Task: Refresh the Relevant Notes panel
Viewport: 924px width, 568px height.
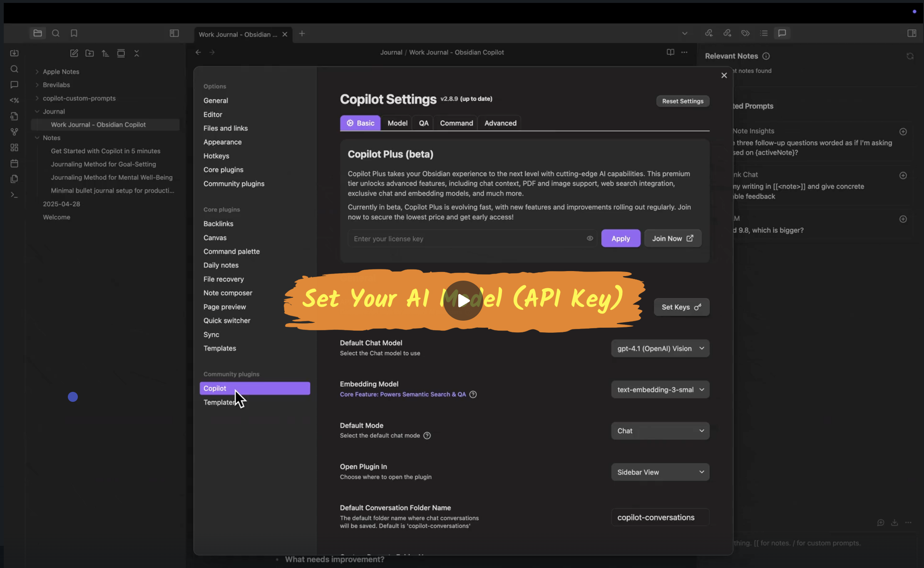Action: click(910, 56)
